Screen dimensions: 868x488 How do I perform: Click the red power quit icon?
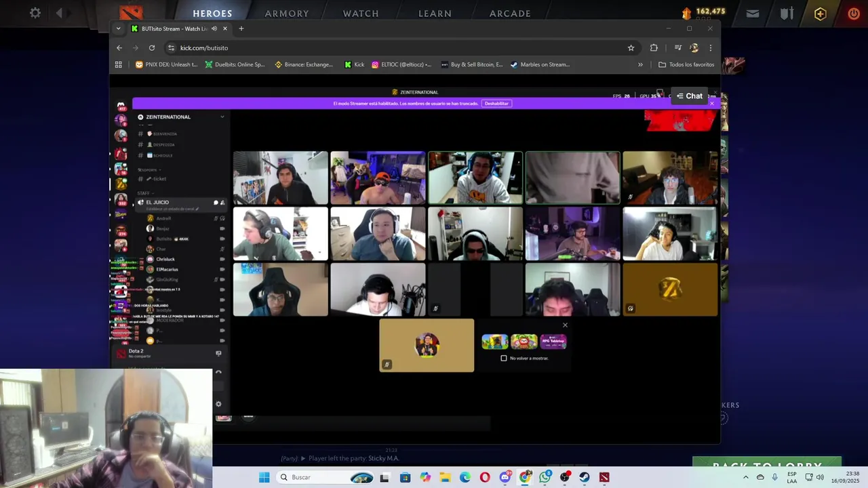pos(853,14)
